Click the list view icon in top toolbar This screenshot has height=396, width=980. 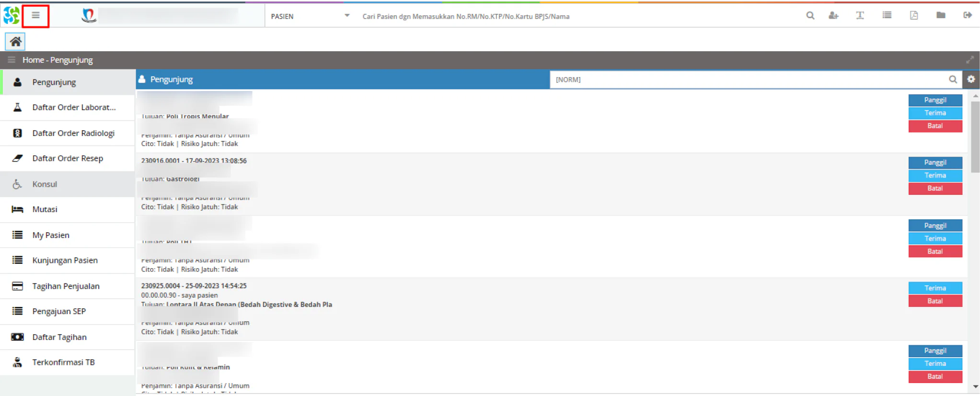pos(887,15)
